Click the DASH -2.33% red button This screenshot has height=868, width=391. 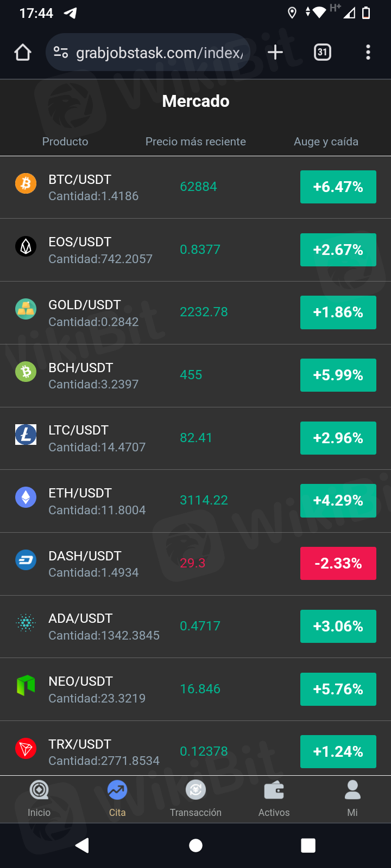338,564
